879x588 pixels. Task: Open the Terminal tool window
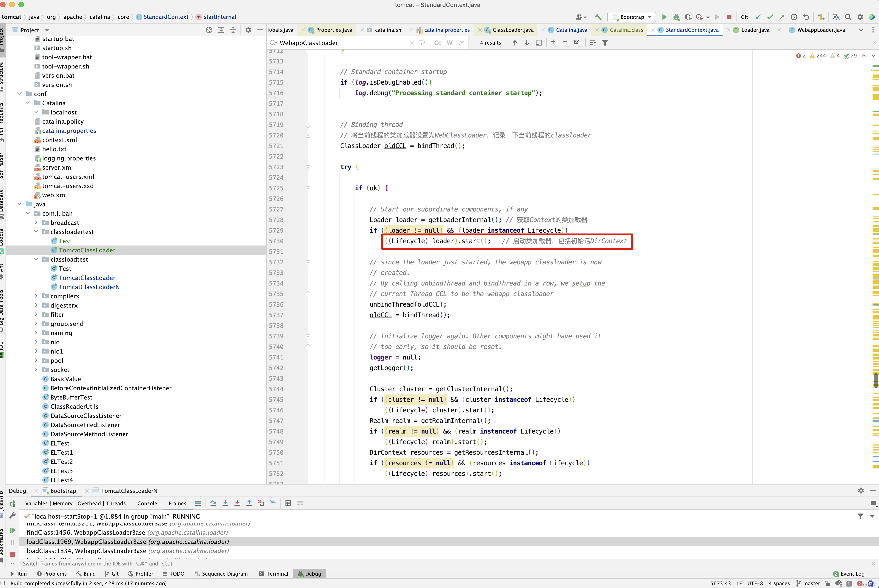tap(274, 574)
